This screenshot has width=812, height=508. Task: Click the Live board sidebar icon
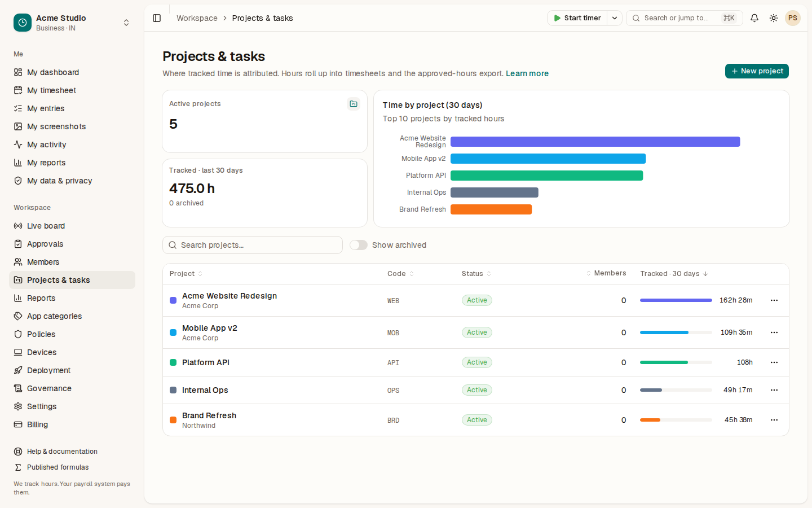(18, 226)
